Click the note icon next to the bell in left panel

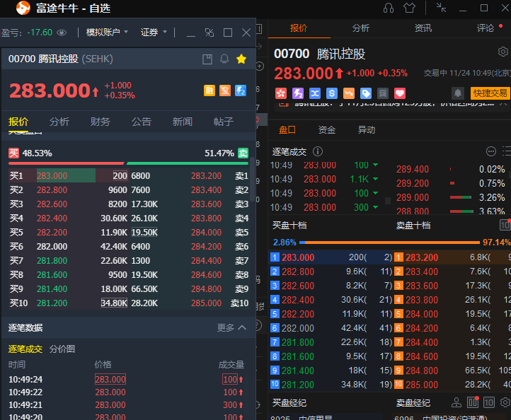point(207,59)
